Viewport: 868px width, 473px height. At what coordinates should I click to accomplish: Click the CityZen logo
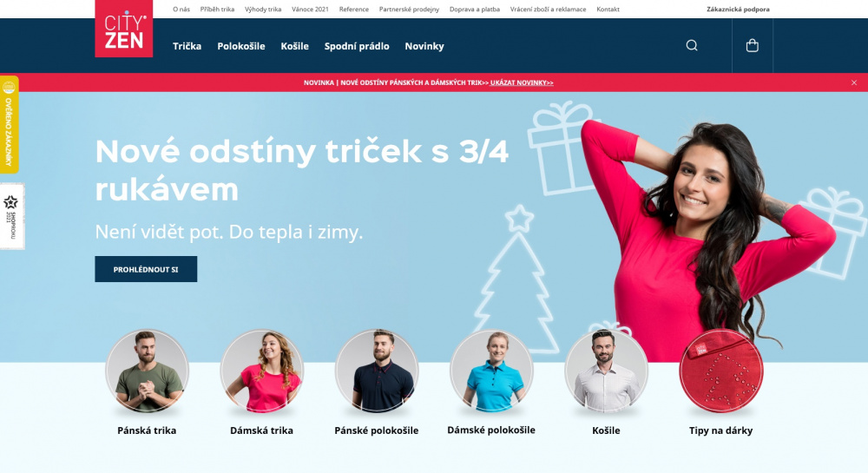point(124,29)
